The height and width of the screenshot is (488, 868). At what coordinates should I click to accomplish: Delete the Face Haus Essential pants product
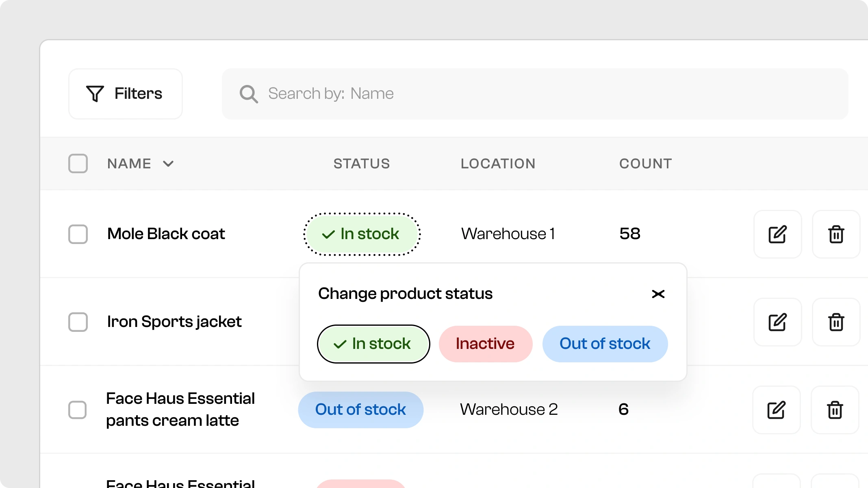tap(835, 410)
